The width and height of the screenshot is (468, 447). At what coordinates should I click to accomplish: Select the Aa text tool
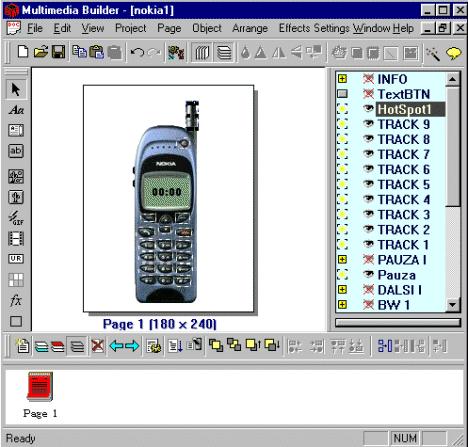point(16,110)
